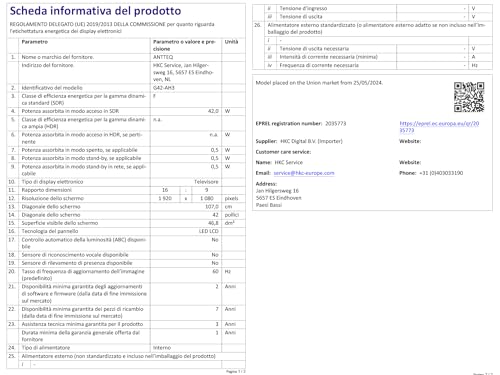
Task: Click the EPREL QR code image
Action: coord(469,97)
